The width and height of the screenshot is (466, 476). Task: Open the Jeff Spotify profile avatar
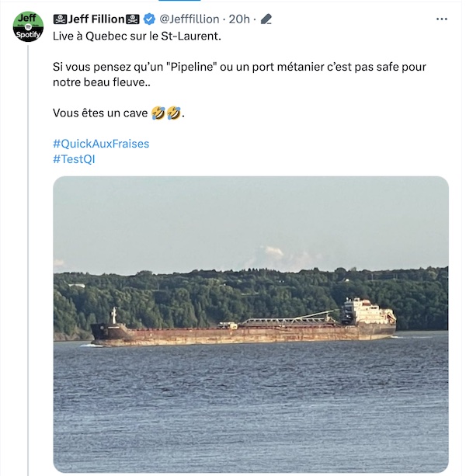pyautogui.click(x=28, y=26)
